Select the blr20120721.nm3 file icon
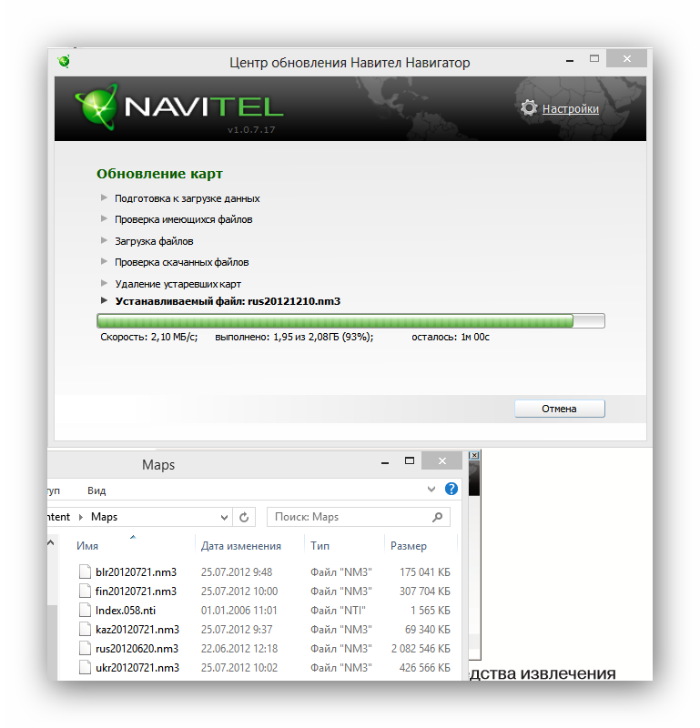 pos(85,571)
